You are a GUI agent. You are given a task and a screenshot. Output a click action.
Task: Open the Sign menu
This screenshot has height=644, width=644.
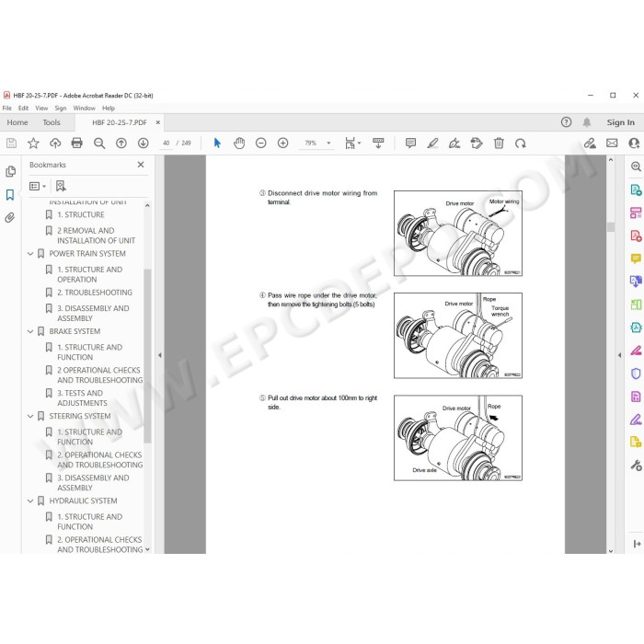(61, 109)
